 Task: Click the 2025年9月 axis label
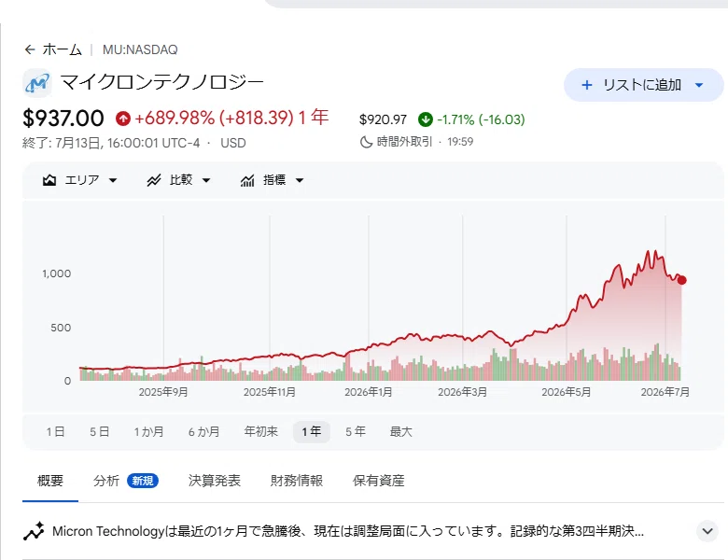[x=163, y=392]
